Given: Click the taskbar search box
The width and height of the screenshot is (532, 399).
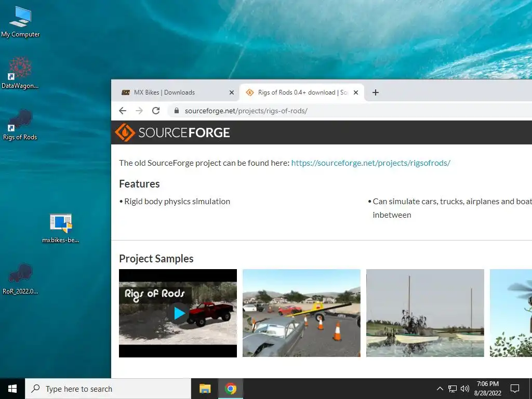Looking at the screenshot, I should click(x=108, y=389).
